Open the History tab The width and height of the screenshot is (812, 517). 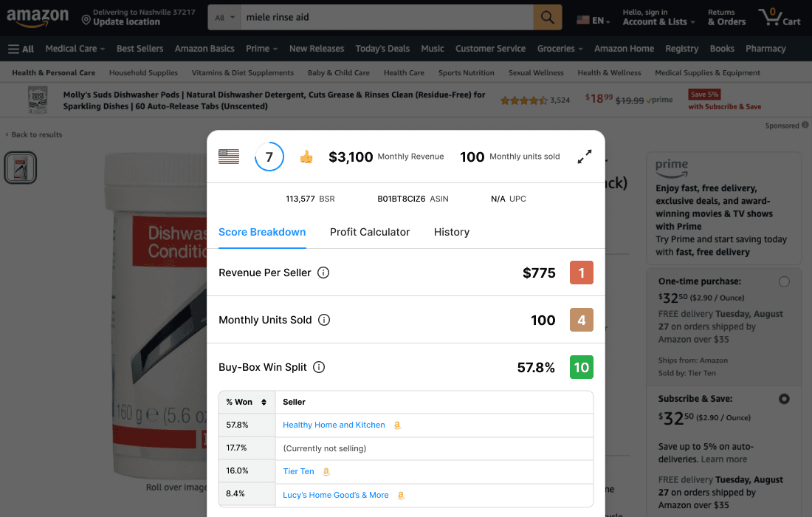click(452, 232)
